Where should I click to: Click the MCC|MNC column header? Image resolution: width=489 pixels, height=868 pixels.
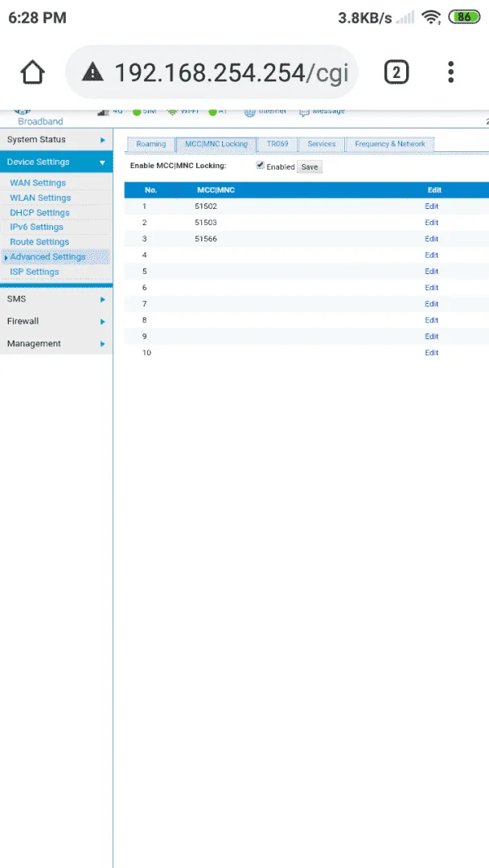216,190
